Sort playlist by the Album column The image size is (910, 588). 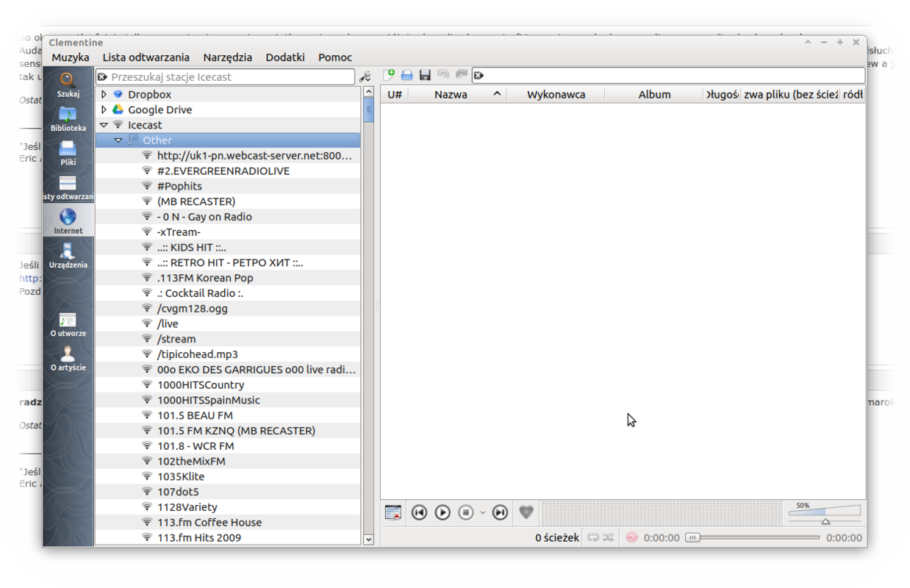654,94
